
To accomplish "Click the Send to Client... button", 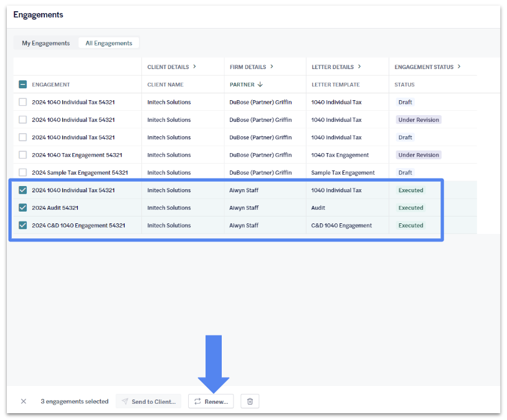I will click(148, 401).
